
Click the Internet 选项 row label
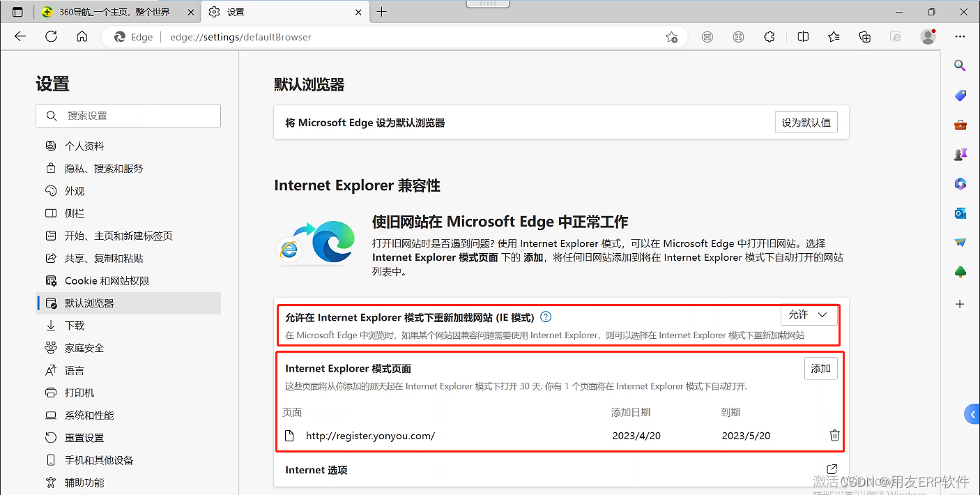316,470
